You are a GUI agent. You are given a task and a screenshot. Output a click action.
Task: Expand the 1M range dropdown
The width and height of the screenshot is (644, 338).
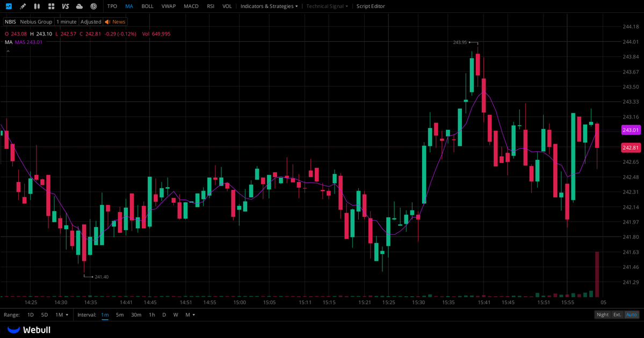pyautogui.click(x=62, y=314)
